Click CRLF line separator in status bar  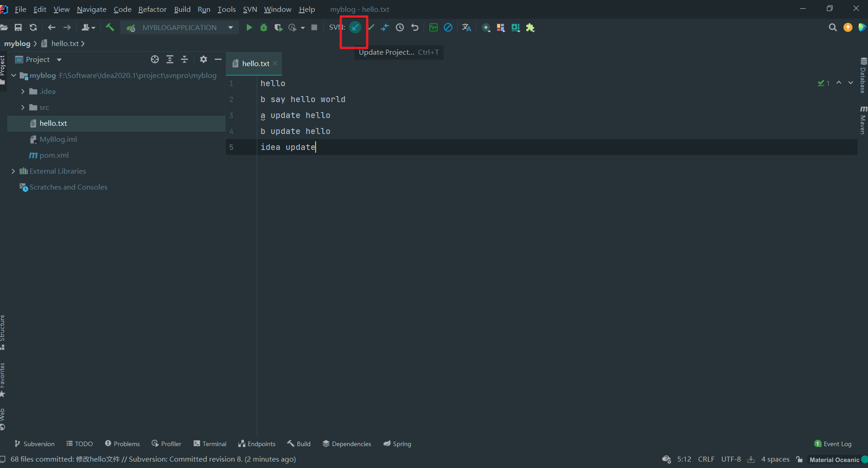[x=706, y=459]
